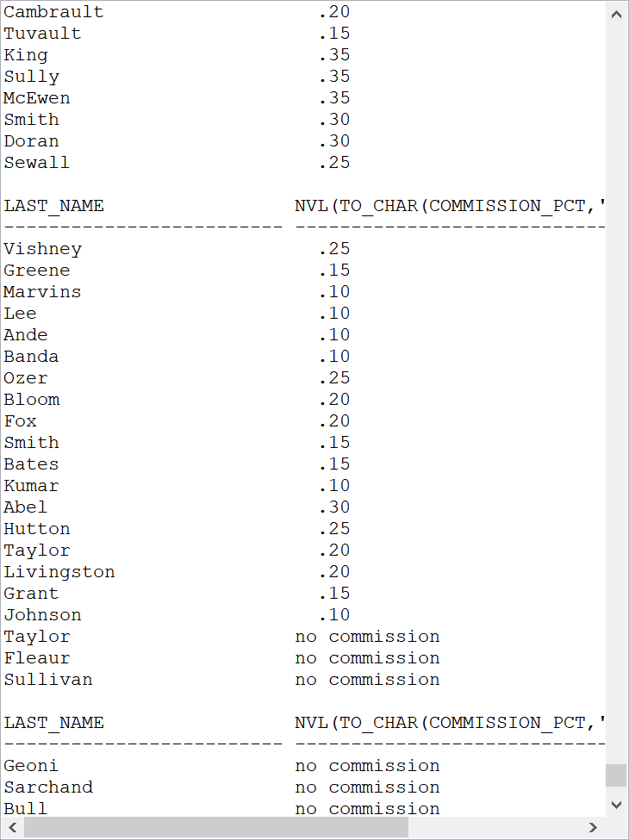Click the empty horizontal track right of the thumb
The image size is (629, 840).
point(494,827)
